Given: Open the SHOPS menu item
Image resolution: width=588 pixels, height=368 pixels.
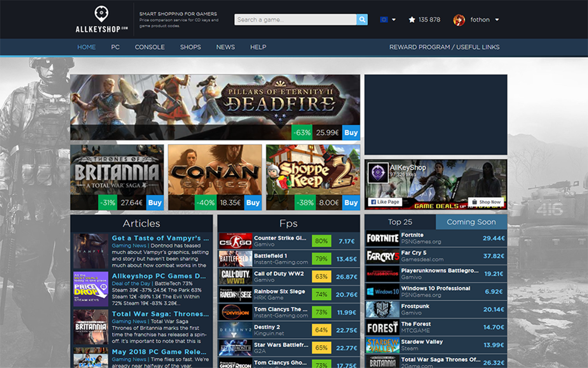Looking at the screenshot, I should [190, 47].
